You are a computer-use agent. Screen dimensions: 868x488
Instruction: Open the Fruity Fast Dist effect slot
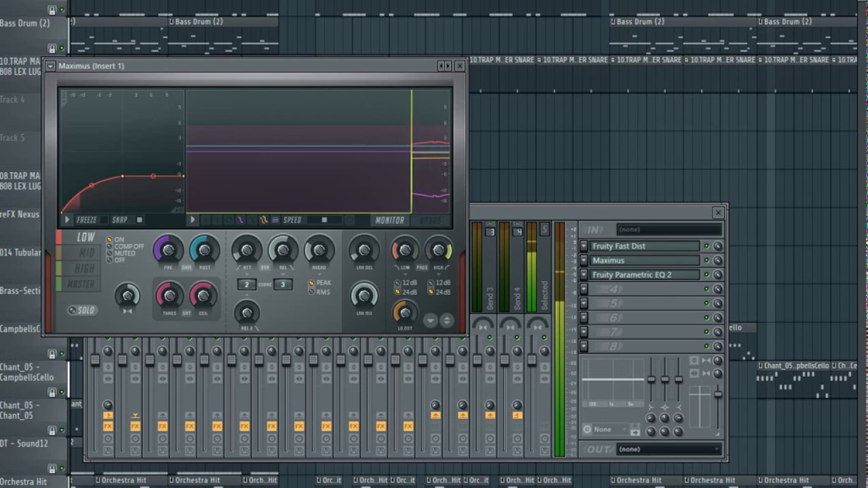(x=645, y=246)
